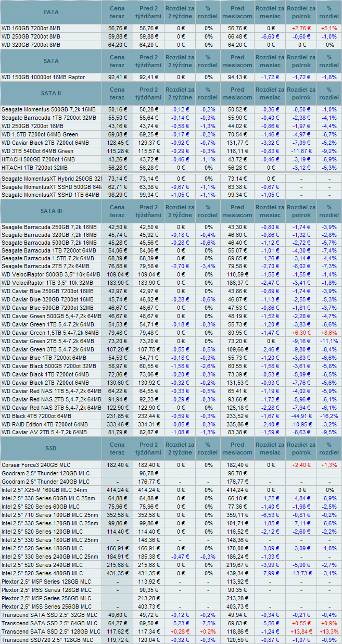Click the -13,73 € half-year difference

pyautogui.click(x=301, y=573)
